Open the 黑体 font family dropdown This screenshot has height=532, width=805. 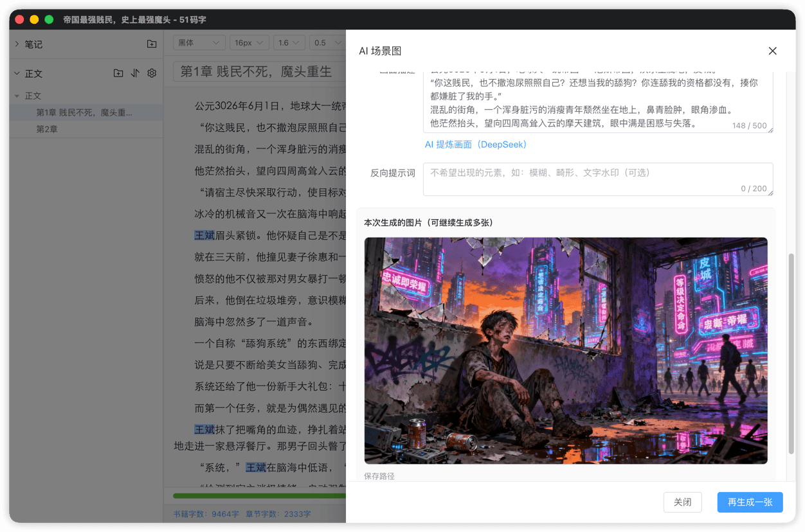click(198, 42)
